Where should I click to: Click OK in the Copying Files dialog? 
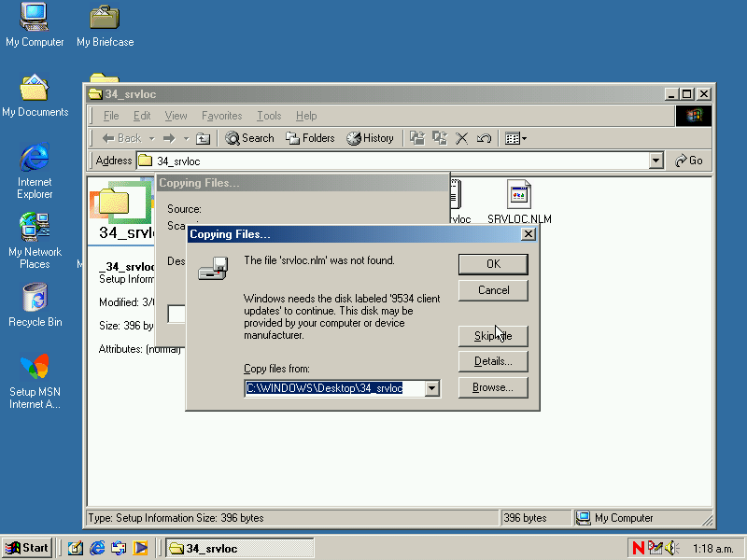493,264
